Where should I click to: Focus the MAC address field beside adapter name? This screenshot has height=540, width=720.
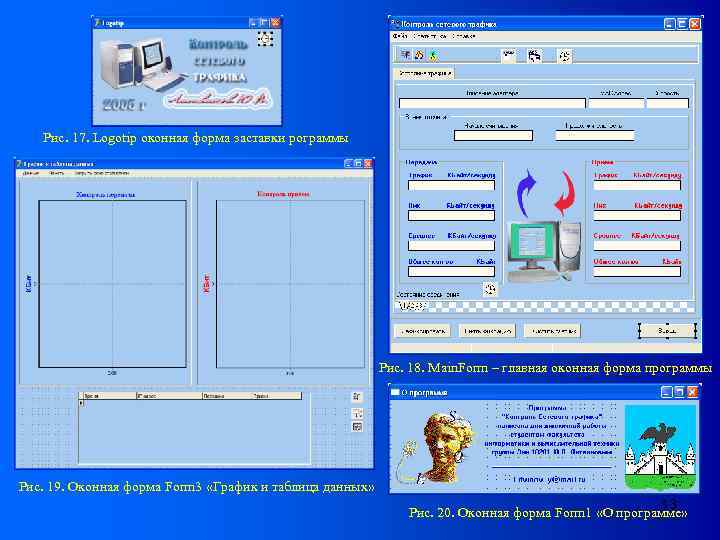pyautogui.click(x=616, y=103)
